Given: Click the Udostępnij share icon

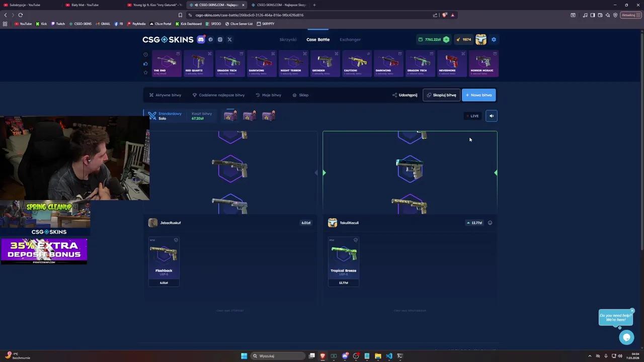Looking at the screenshot, I should click(x=394, y=95).
